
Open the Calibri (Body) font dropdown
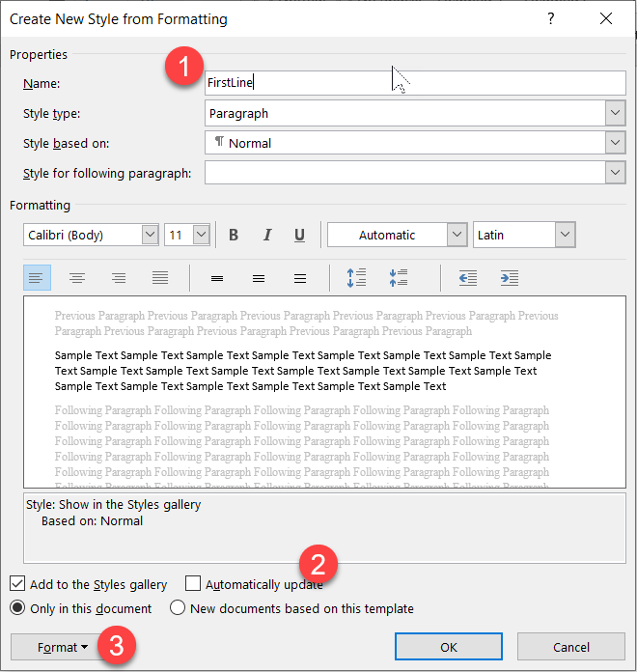(x=150, y=235)
